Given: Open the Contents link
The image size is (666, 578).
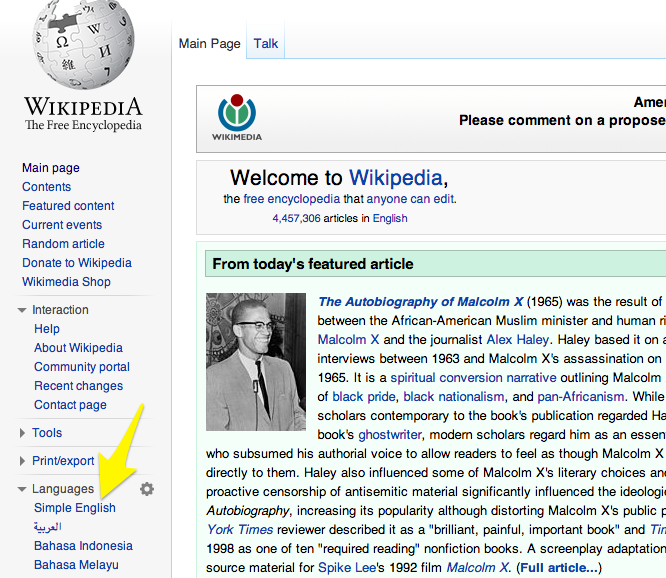Looking at the screenshot, I should click(46, 187).
